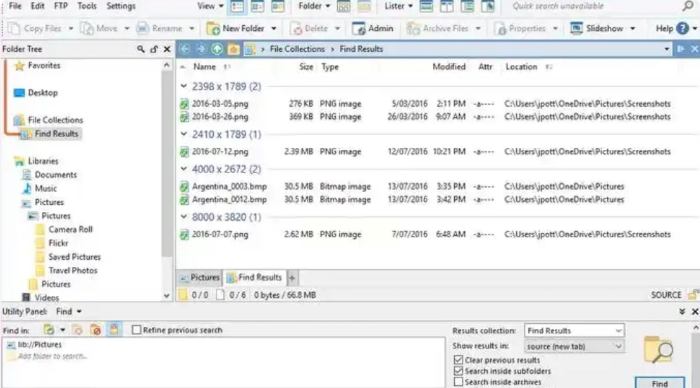The width and height of the screenshot is (700, 388).
Task: Click the Folder Tree search magnifier icon
Action: (x=141, y=49)
